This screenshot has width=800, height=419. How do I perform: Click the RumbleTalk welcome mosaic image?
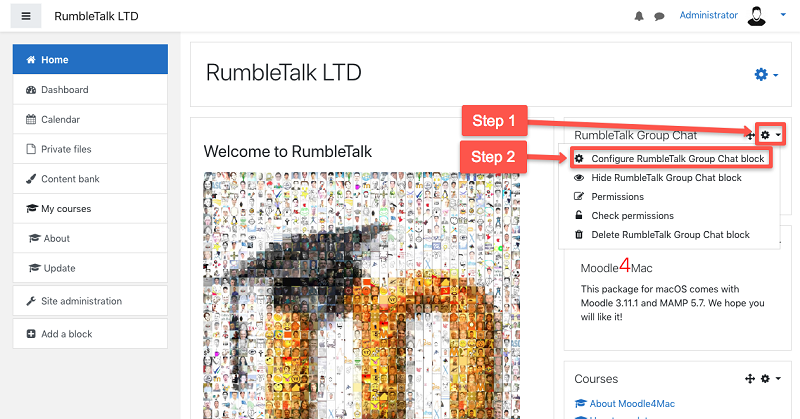click(x=361, y=300)
